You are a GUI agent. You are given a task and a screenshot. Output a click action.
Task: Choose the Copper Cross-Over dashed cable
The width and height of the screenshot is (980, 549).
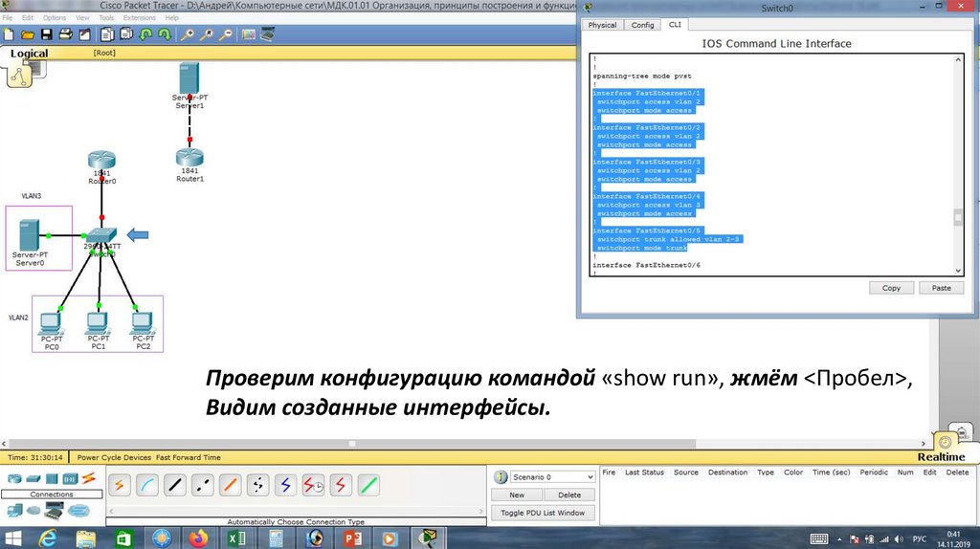[203, 485]
